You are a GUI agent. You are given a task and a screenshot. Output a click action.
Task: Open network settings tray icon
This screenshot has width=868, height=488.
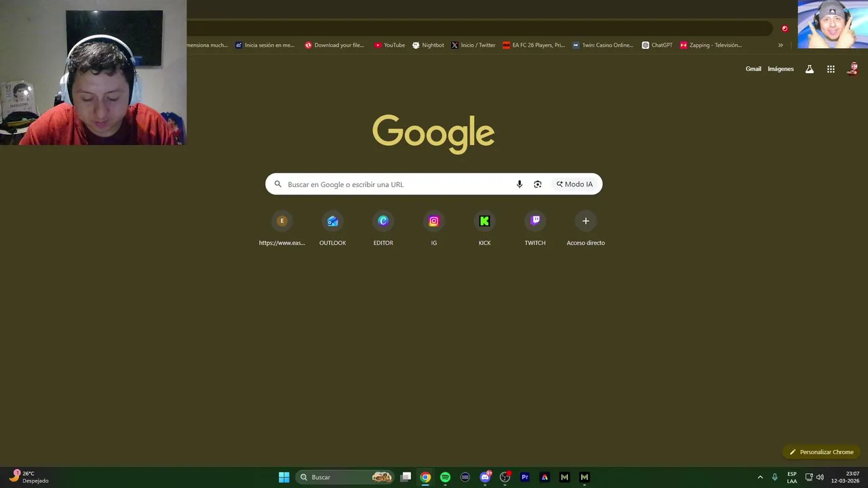pyautogui.click(x=809, y=477)
